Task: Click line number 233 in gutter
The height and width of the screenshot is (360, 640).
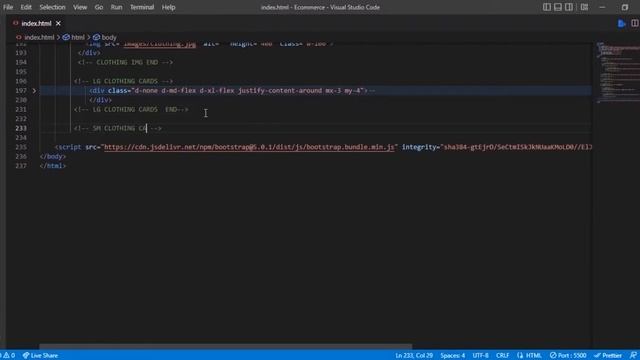Action: [x=21, y=128]
